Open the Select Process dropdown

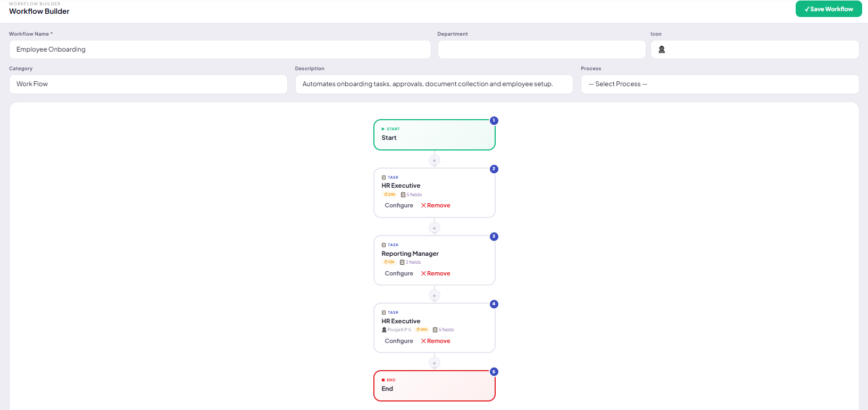pos(720,84)
